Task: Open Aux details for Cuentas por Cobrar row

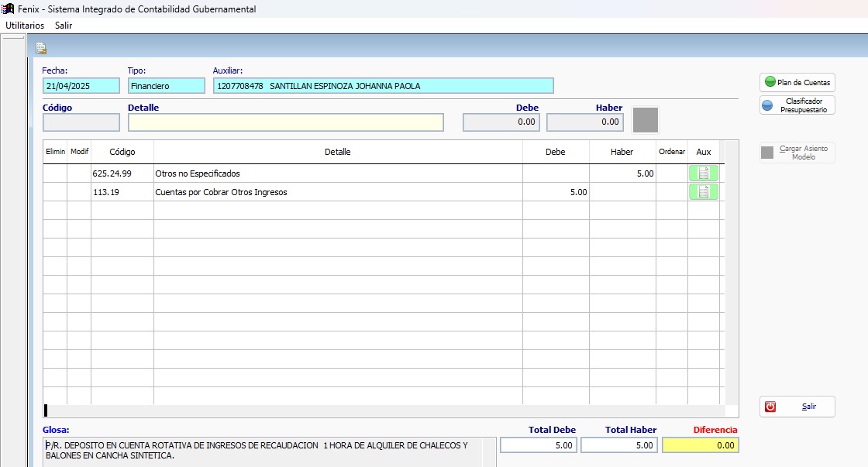Action: 703,192
